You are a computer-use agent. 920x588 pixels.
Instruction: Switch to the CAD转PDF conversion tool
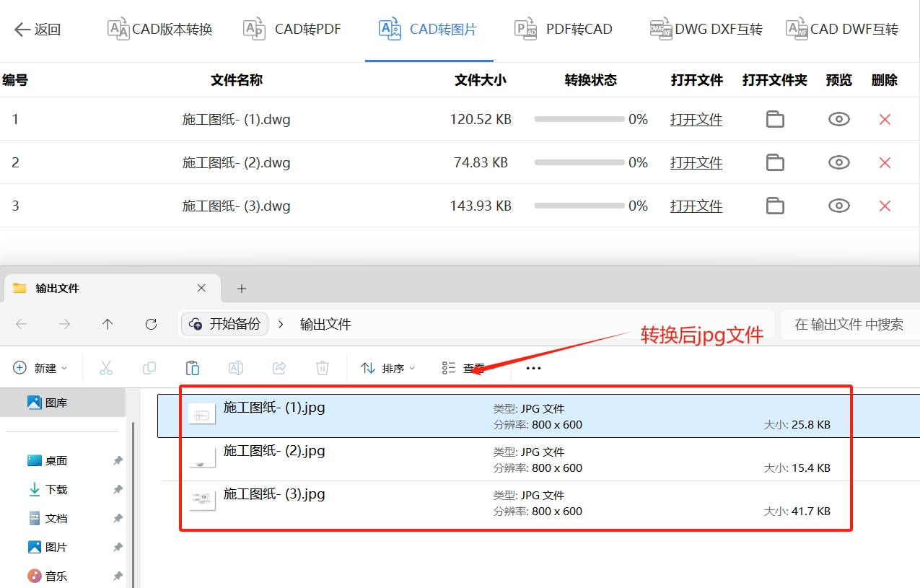click(292, 29)
